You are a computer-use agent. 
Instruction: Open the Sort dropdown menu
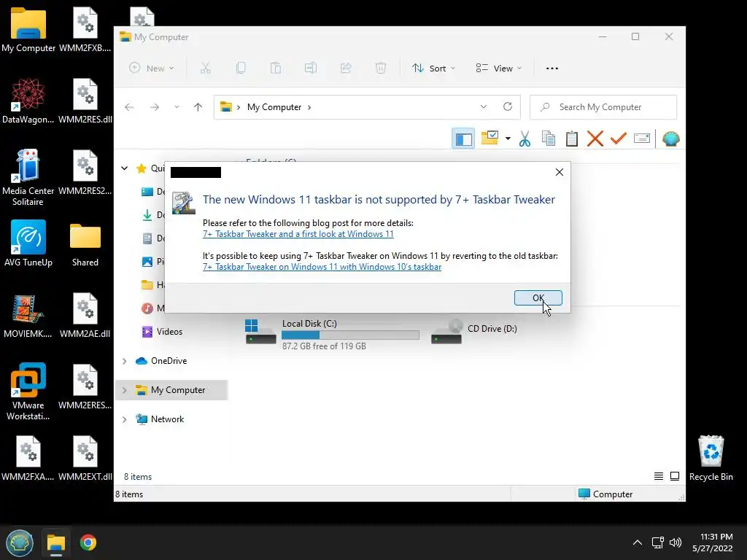coord(433,68)
